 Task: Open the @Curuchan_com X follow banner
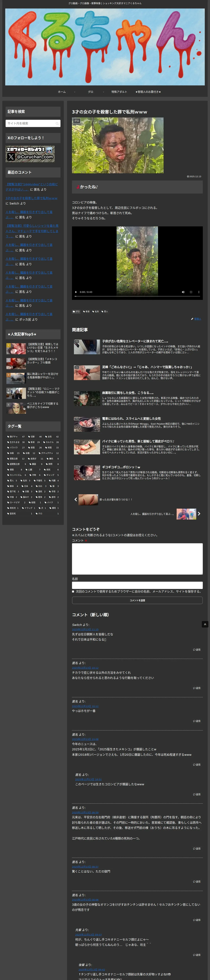(30, 154)
